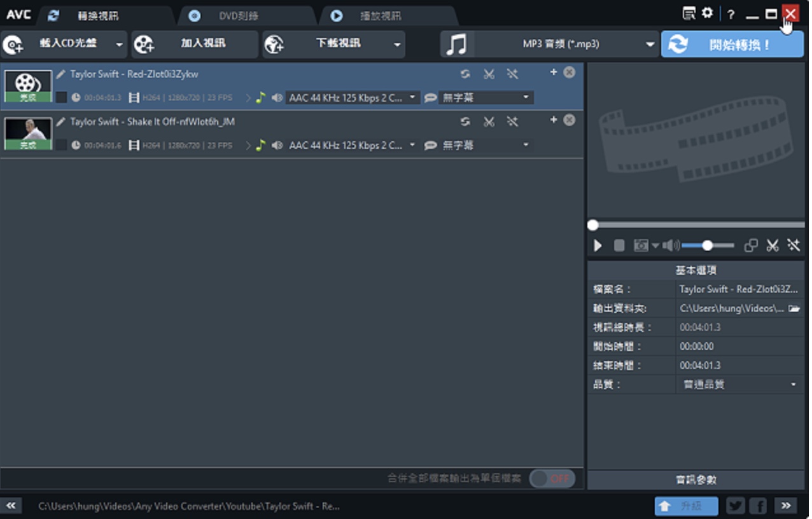The width and height of the screenshot is (812, 519).
Task: Click the register list icon beside gear
Action: pos(689,13)
